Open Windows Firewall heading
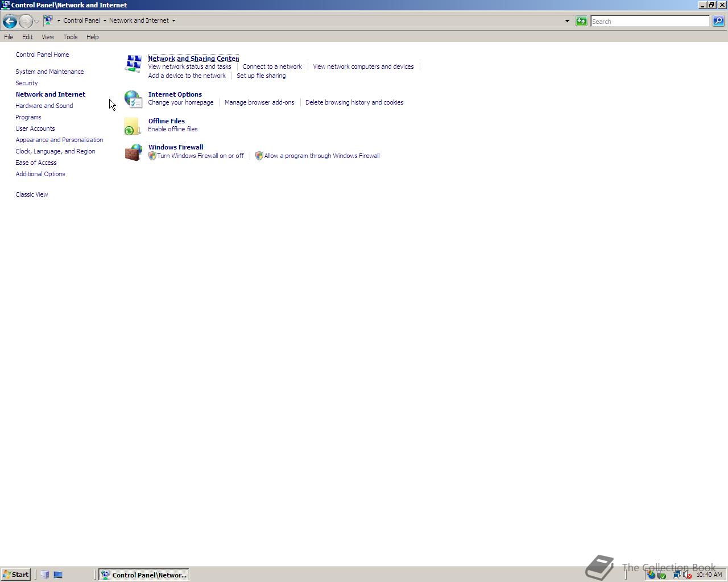728x582 pixels. tap(176, 147)
